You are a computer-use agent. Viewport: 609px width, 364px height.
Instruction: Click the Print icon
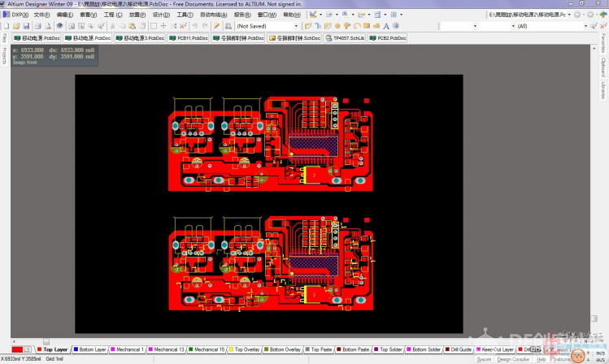pyautogui.click(x=37, y=26)
